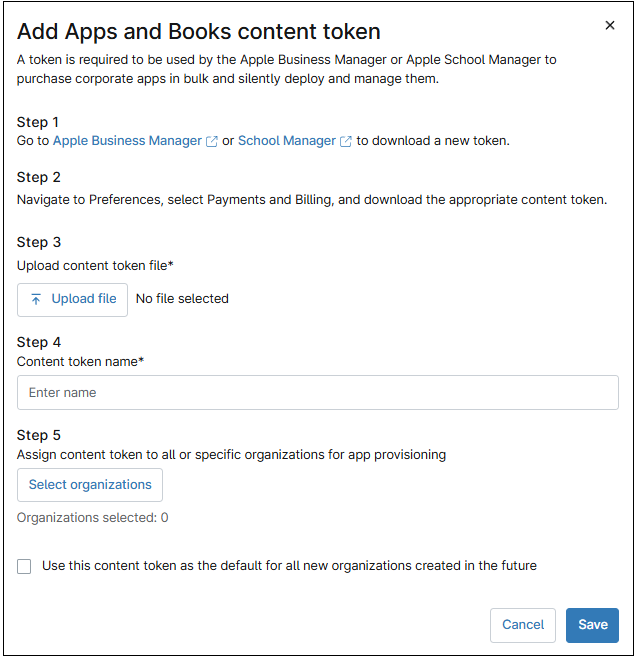
Task: Open the School Manager link
Action: [286, 141]
